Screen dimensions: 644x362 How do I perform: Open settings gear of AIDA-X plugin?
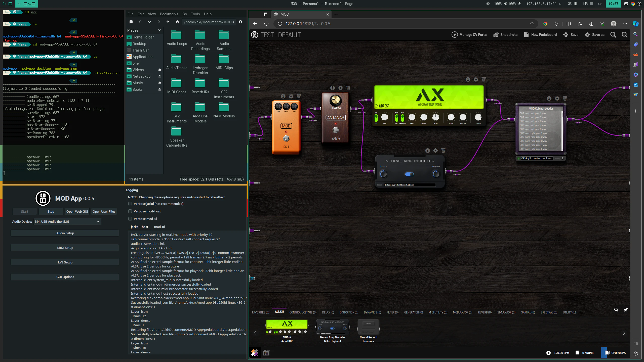[x=476, y=79]
